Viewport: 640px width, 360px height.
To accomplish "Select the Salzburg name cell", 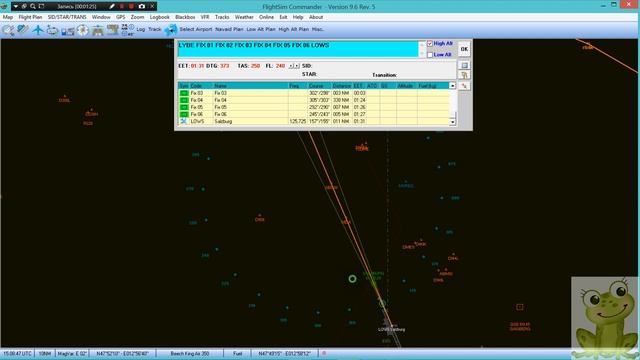I will click(251, 121).
